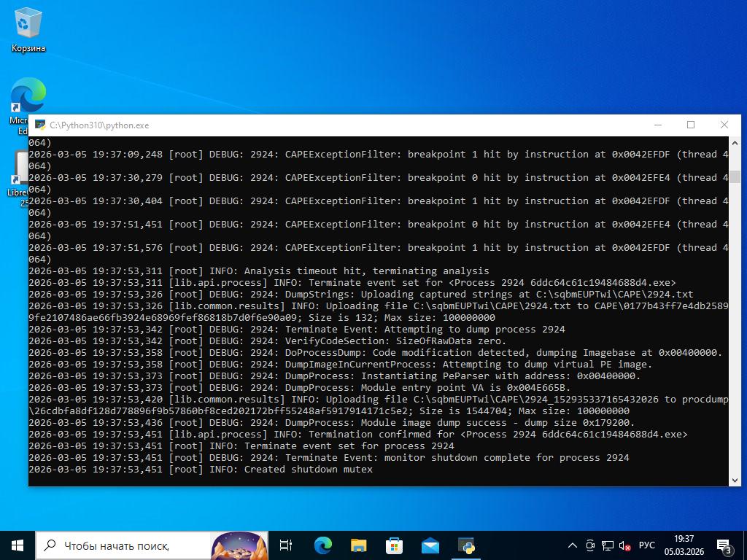This screenshot has width=747, height=560.
Task: Switch to the Python console taskbar button
Action: [466, 545]
